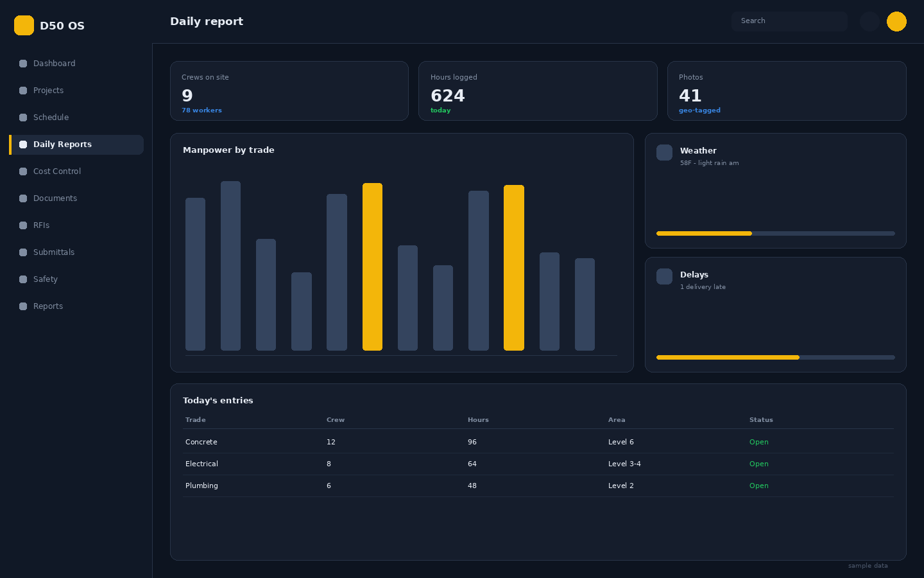Viewport: 924px width, 578px height.
Task: Click the dark round button beside search
Action: pos(869,21)
